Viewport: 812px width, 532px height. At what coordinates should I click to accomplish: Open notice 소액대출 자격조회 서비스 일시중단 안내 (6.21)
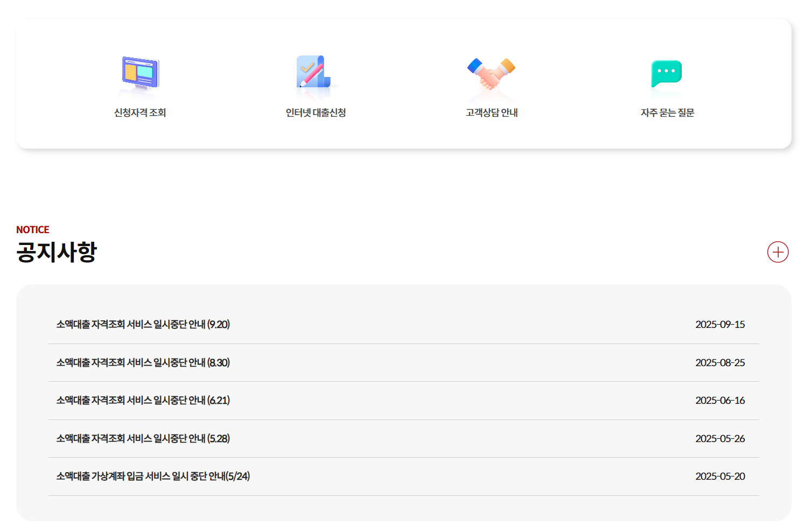(x=143, y=400)
